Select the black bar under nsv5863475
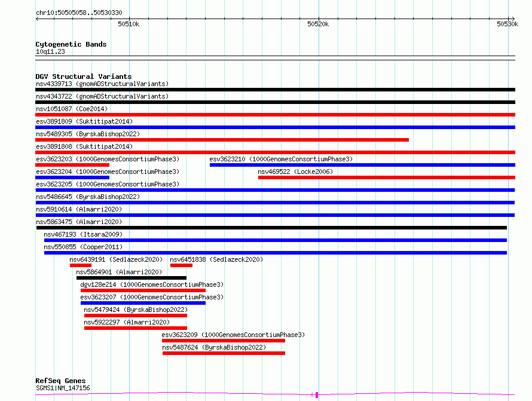The height and width of the screenshot is (401, 532). tap(271, 228)
